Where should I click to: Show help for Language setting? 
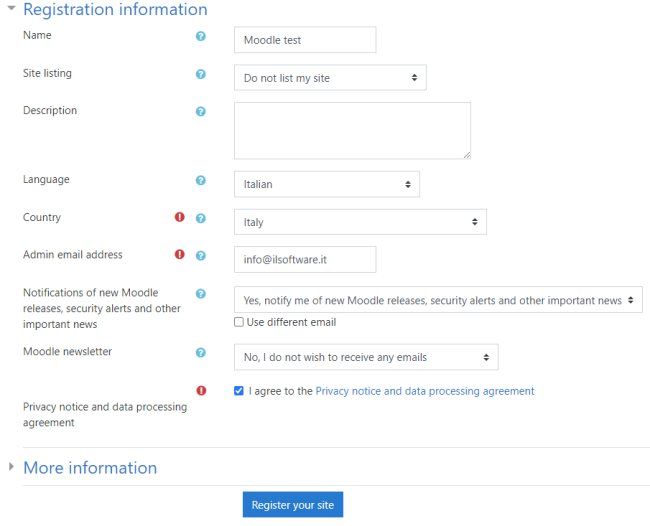pos(200,181)
